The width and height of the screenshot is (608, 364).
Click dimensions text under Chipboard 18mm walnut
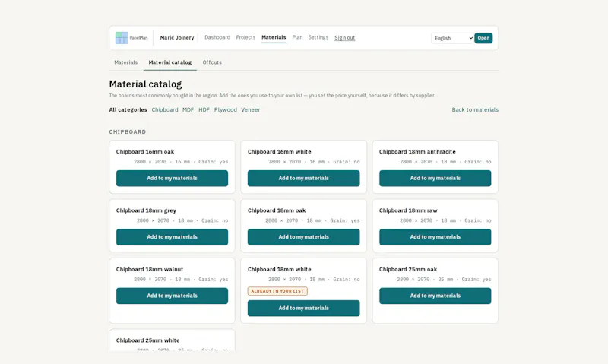coord(181,280)
